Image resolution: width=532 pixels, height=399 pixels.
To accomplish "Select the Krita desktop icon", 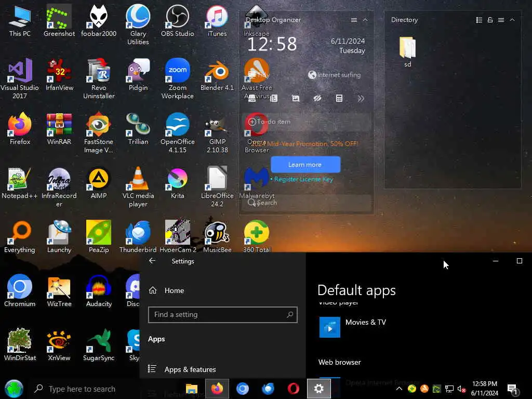I will click(x=178, y=182).
